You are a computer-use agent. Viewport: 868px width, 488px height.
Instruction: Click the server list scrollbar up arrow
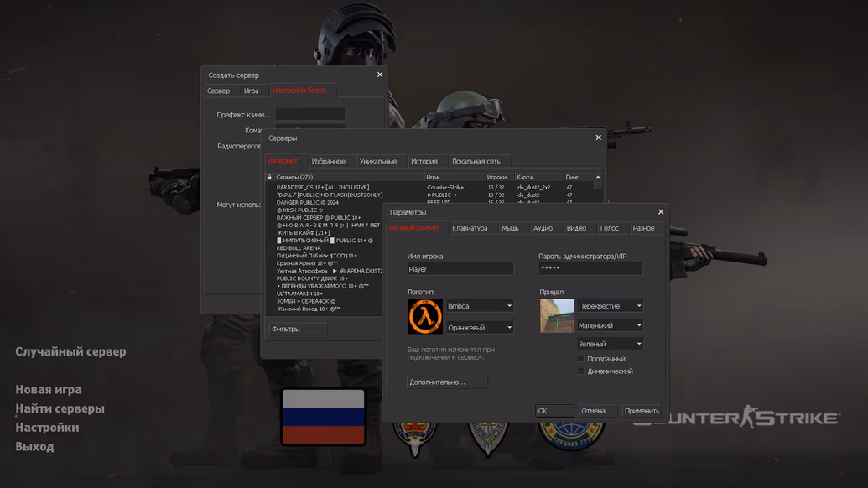coord(596,176)
